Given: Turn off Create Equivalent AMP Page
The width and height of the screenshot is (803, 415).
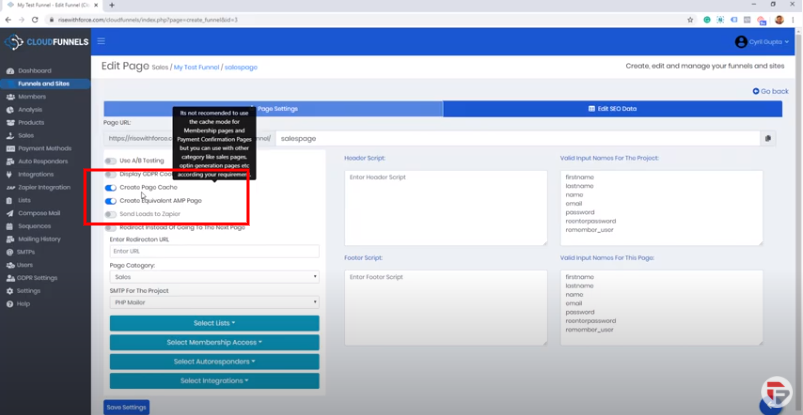Looking at the screenshot, I should click(110, 200).
